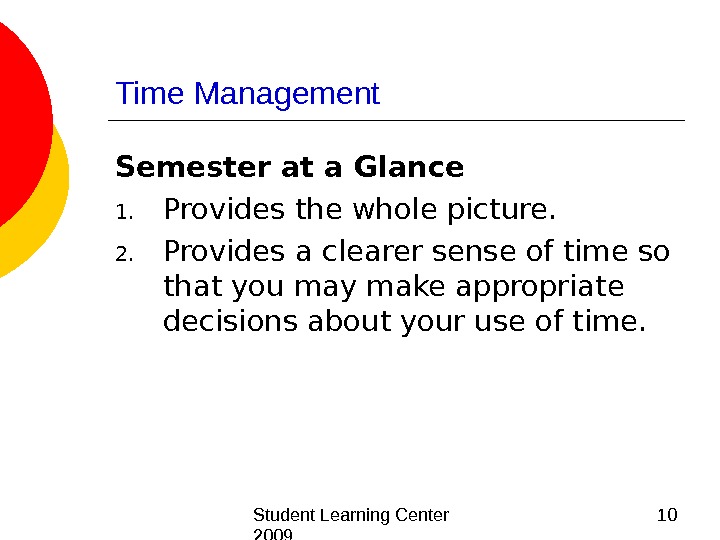The width and height of the screenshot is (720, 540).
Task: Click the slide number "10"
Action: (x=667, y=515)
